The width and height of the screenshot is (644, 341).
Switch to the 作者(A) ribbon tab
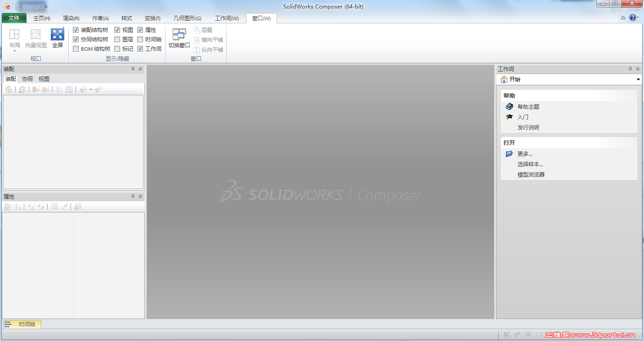(x=100, y=18)
